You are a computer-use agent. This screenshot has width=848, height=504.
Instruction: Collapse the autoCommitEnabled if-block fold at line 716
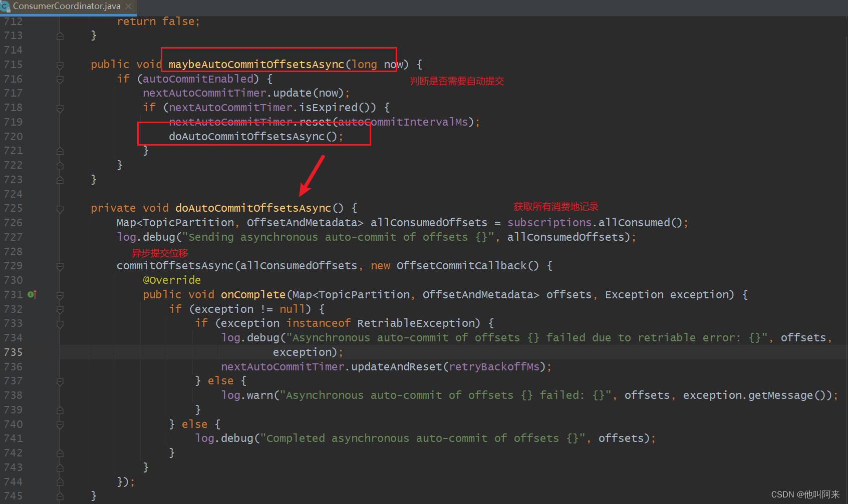(60, 79)
